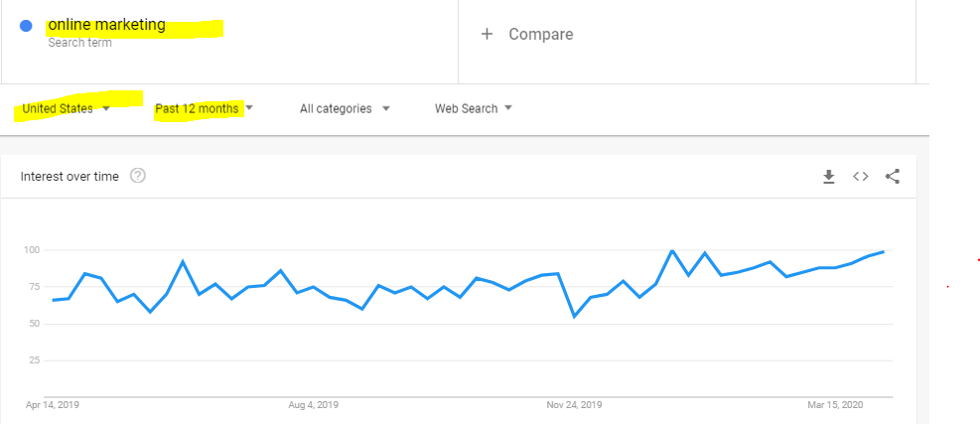Expand the All categories dropdown
This screenshot has width=980, height=424.
(x=345, y=109)
